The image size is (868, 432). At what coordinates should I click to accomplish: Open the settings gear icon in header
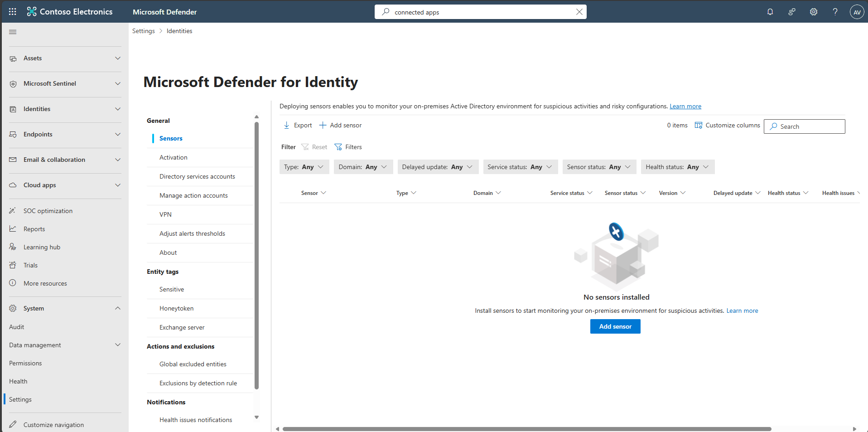point(814,12)
